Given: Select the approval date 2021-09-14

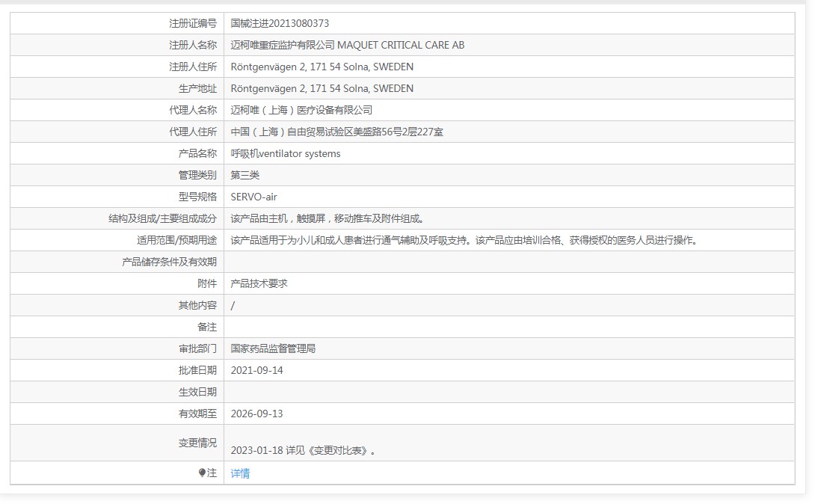Looking at the screenshot, I should tap(256, 370).
